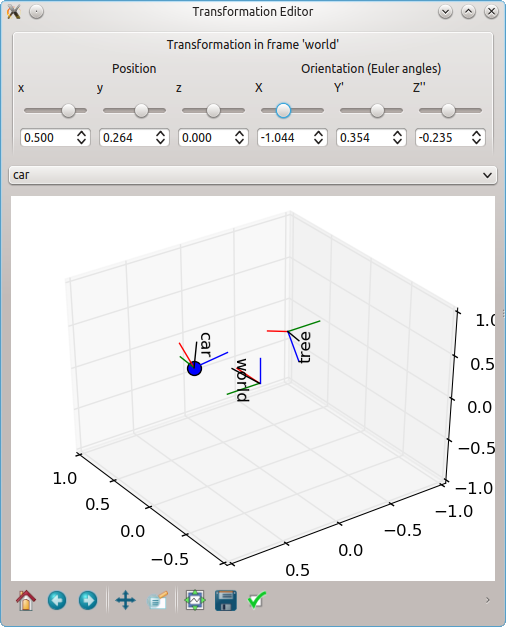The image size is (506, 627).
Task: Click the Z'' angle field -0.235
Action: 442,138
